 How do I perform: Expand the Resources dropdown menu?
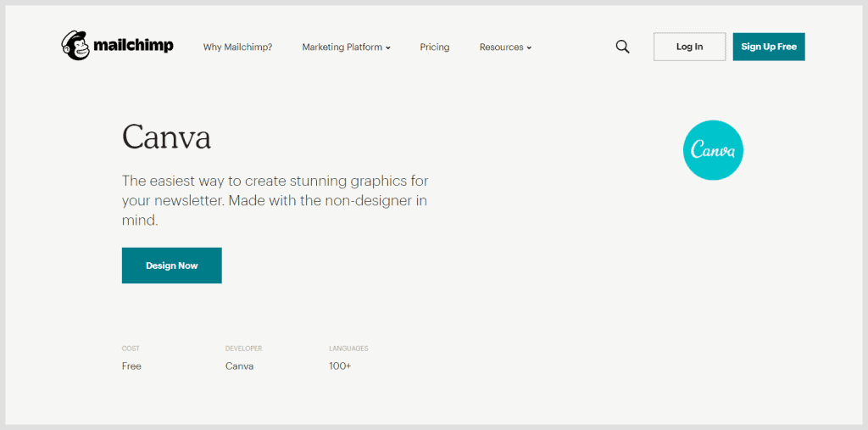pyautogui.click(x=505, y=47)
